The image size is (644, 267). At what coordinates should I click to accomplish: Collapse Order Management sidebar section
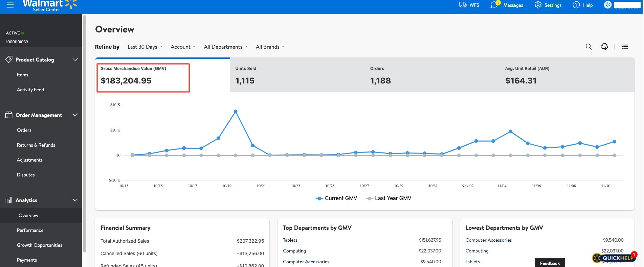coord(75,115)
